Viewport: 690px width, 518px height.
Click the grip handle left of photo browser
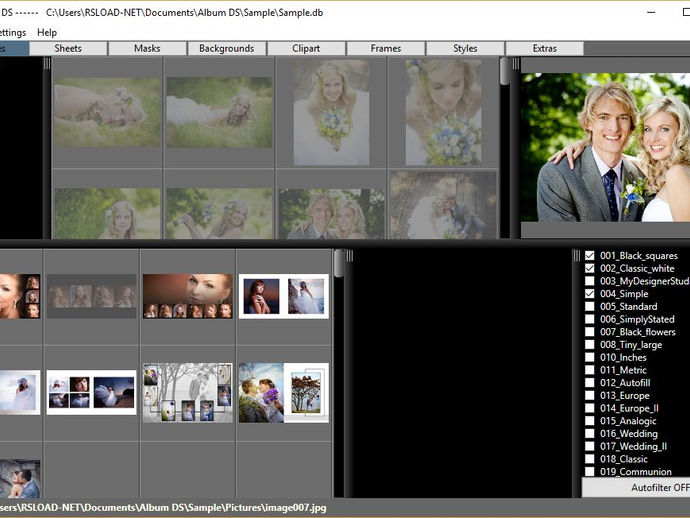pos(47,64)
